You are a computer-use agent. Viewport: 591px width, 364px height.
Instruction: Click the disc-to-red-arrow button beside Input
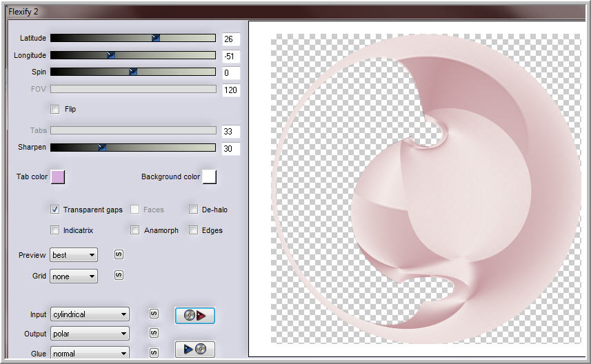195,315
